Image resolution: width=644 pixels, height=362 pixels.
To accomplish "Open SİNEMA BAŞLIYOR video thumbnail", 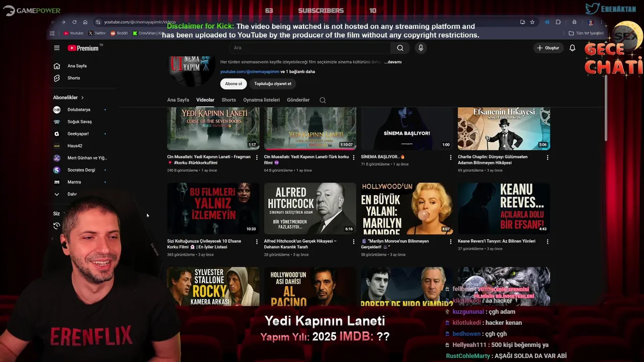I will coord(407,128).
